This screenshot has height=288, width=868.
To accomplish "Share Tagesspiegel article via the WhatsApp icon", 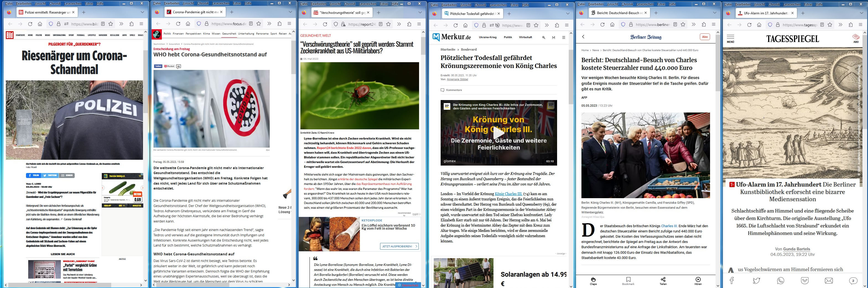I will [x=781, y=281].
